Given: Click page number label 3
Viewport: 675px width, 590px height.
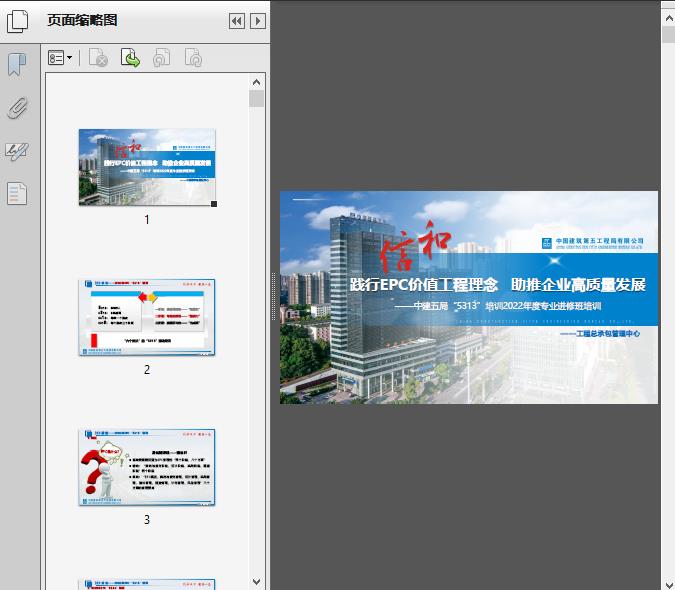Looking at the screenshot, I should [147, 520].
